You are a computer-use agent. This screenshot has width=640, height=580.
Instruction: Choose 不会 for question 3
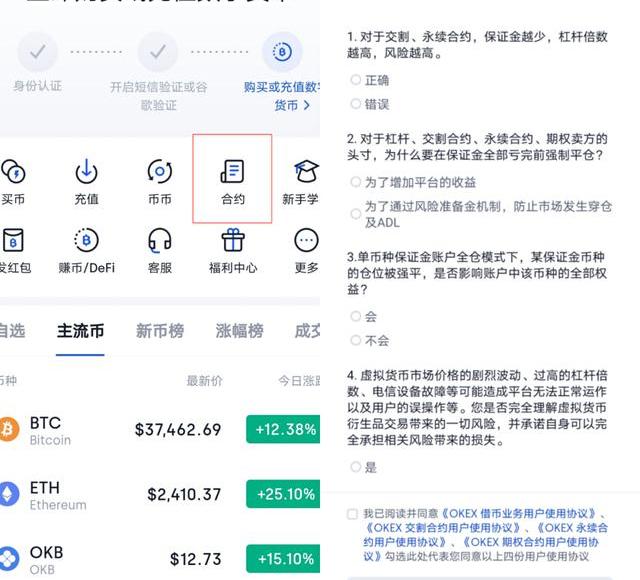point(356,340)
